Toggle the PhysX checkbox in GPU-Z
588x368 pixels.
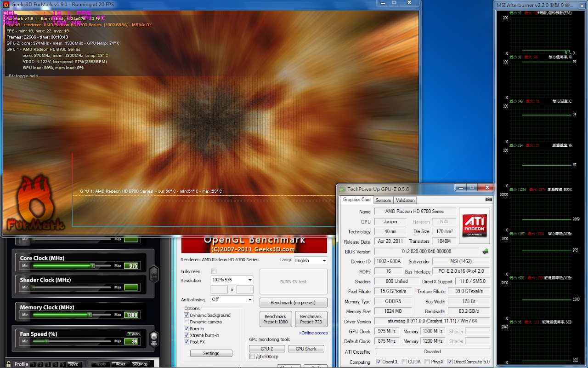pos(428,362)
